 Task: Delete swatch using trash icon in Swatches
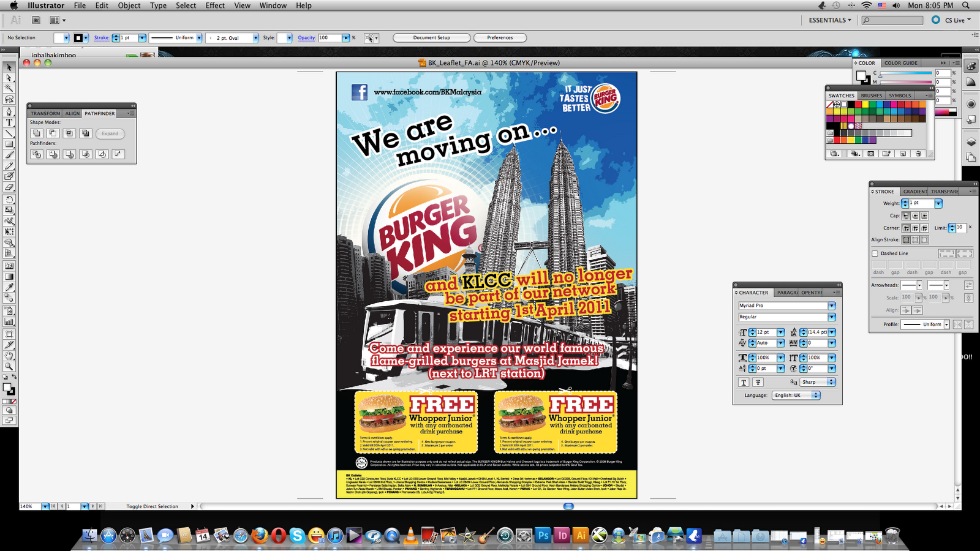[x=918, y=154]
